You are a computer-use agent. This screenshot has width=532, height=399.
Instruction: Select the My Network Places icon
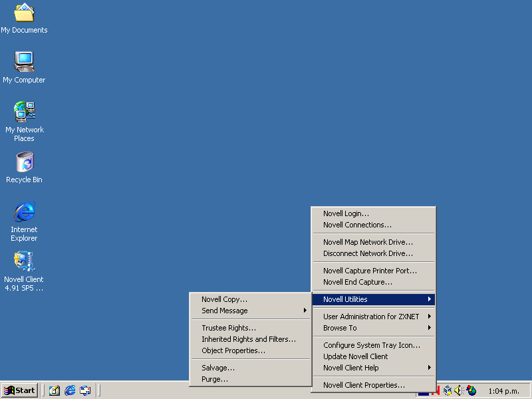[24, 122]
